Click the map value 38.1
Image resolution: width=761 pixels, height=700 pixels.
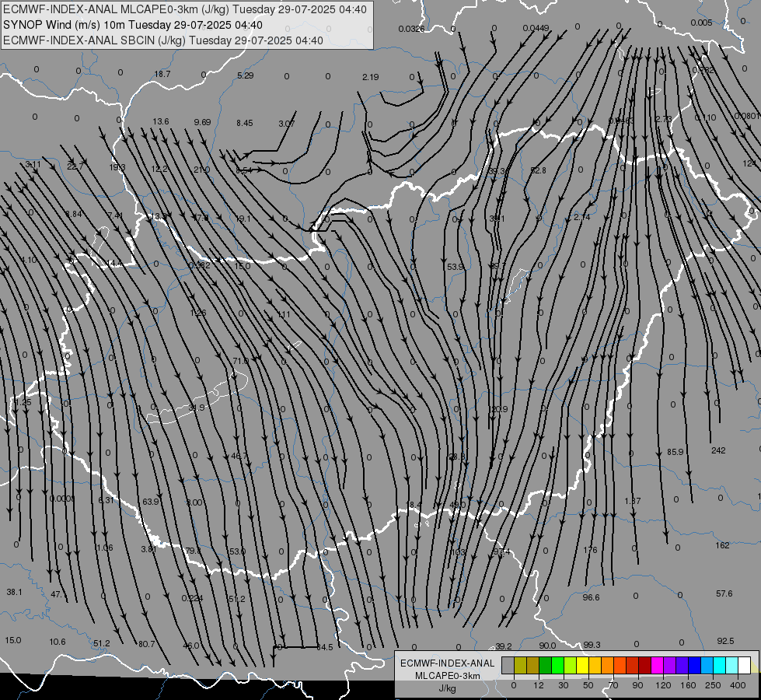coord(14,592)
